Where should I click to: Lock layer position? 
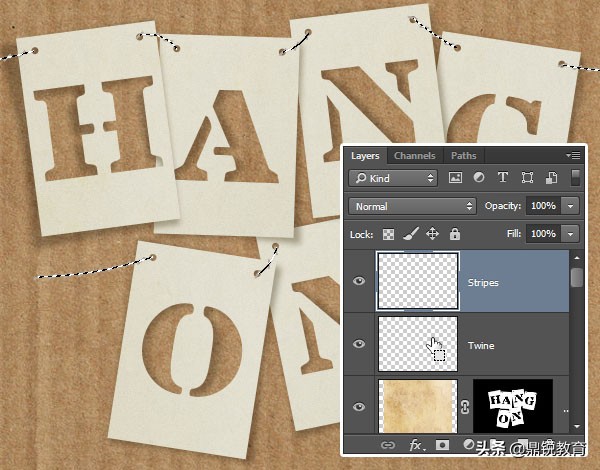(x=432, y=234)
